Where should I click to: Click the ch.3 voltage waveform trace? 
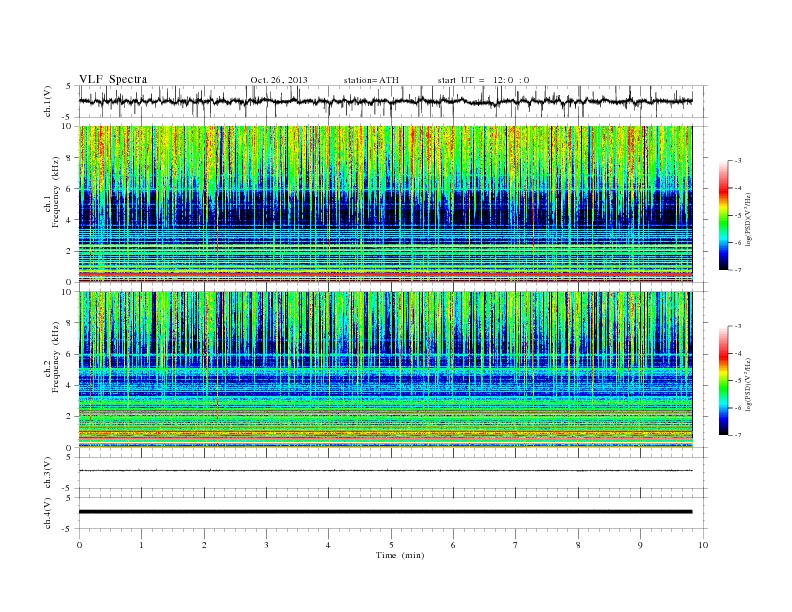click(386, 471)
